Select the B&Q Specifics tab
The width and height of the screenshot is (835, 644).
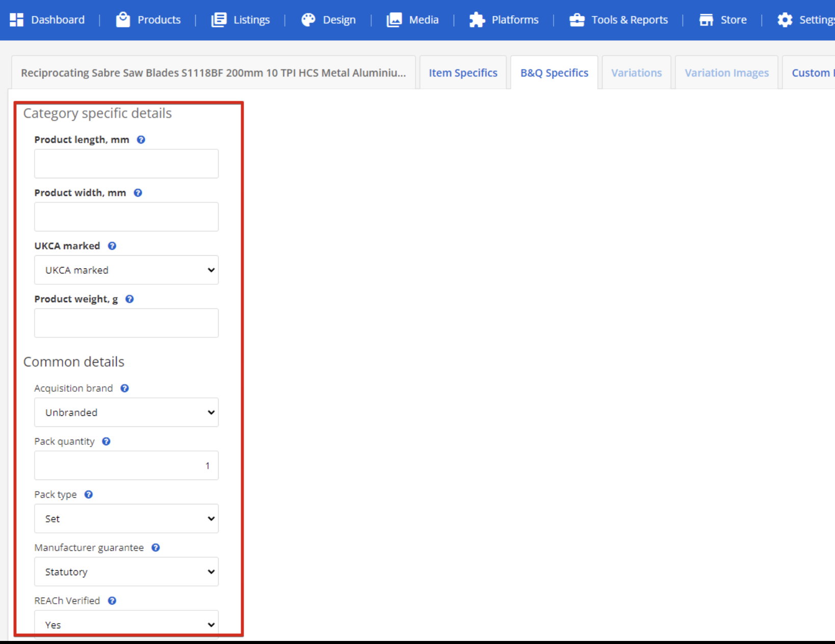tap(554, 73)
